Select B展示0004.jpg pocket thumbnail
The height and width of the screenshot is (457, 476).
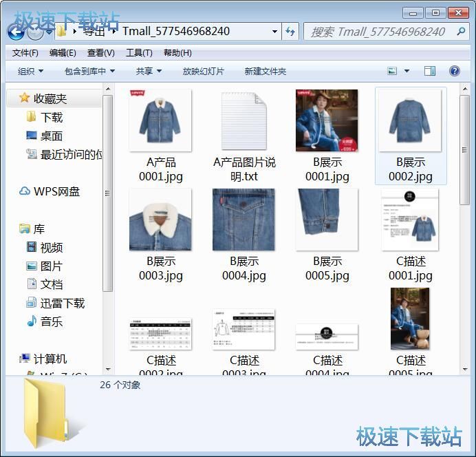click(x=244, y=220)
